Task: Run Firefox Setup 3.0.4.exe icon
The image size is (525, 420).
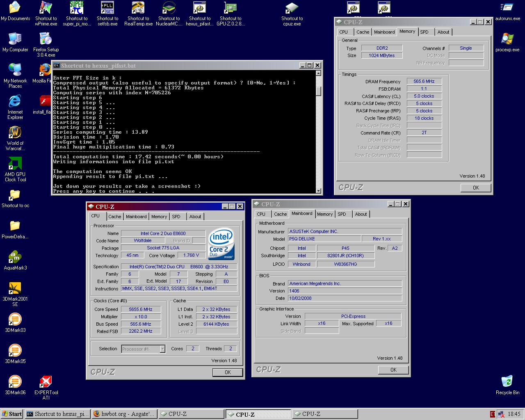Action: point(46,45)
